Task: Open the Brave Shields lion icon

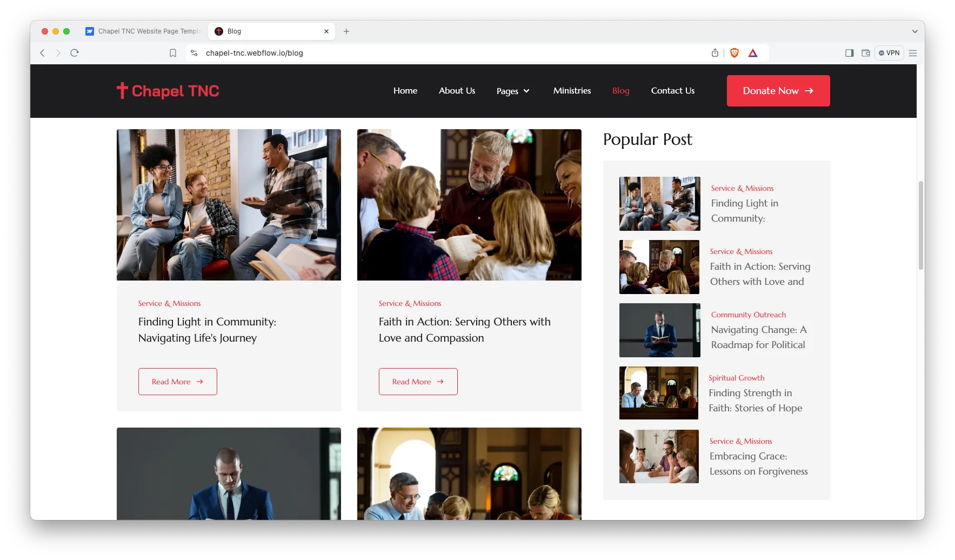Action: (x=734, y=53)
